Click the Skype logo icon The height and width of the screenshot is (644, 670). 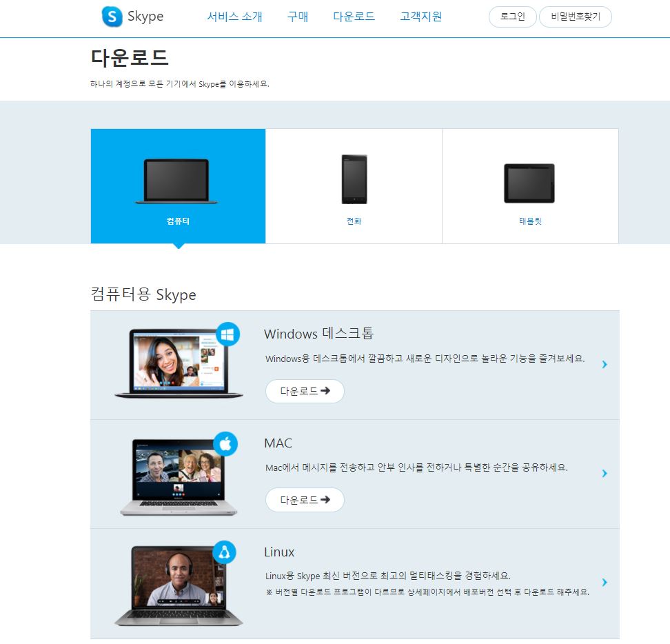pyautogui.click(x=112, y=17)
